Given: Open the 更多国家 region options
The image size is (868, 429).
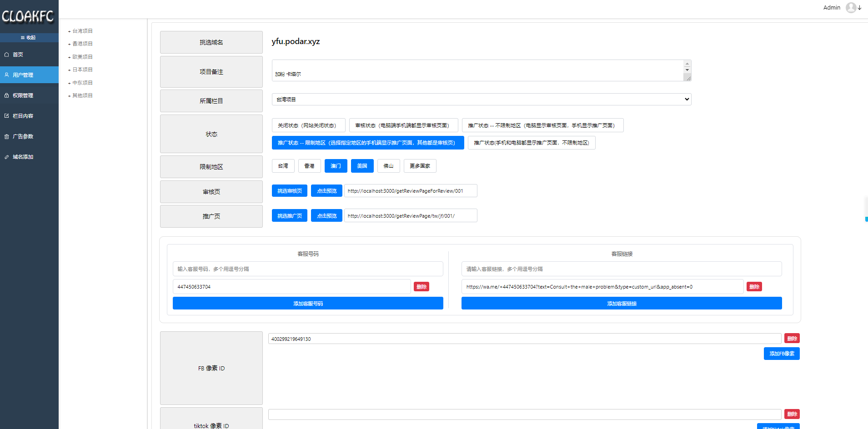Looking at the screenshot, I should tap(419, 166).
